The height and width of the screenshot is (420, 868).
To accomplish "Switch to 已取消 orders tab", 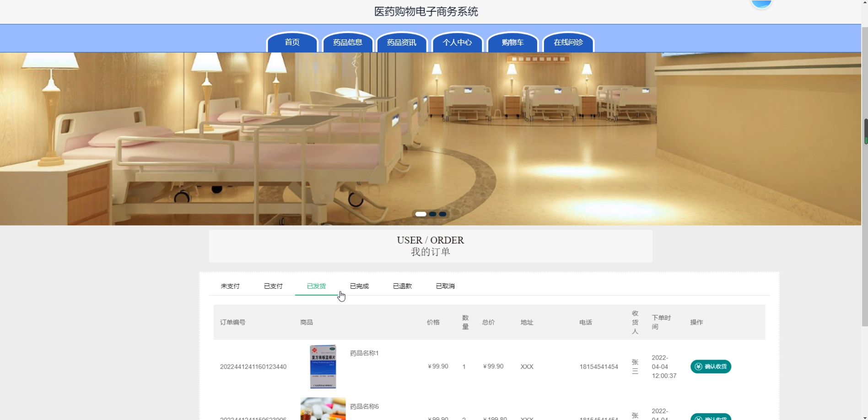I will coord(445,286).
